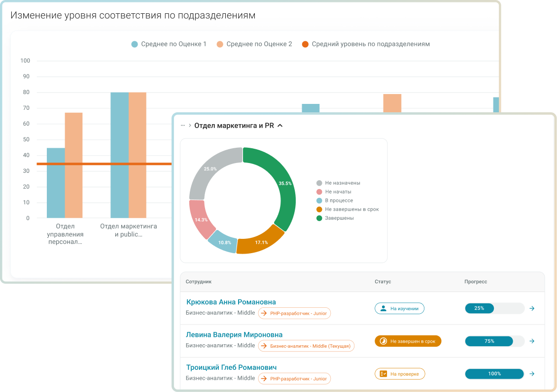
Task: Click blue bar for Отдел управления персоналом
Action: (x=56, y=183)
